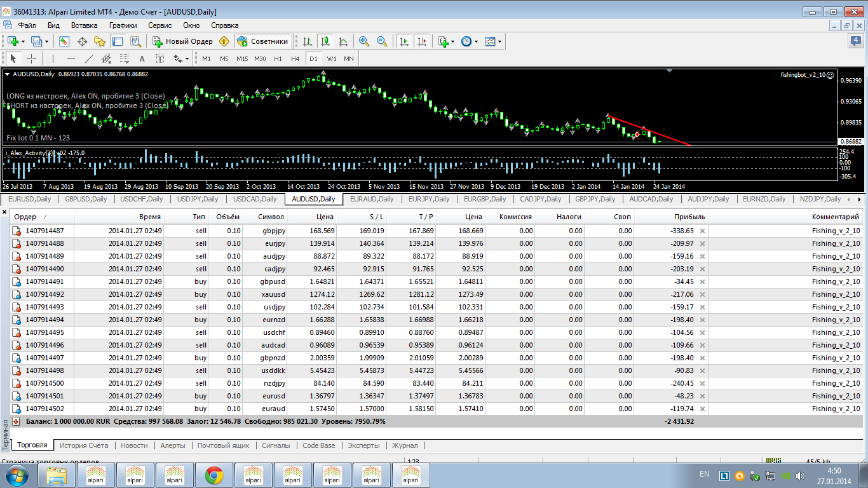
Task: Open Windows Explorer from the taskbar
Action: tap(57, 475)
